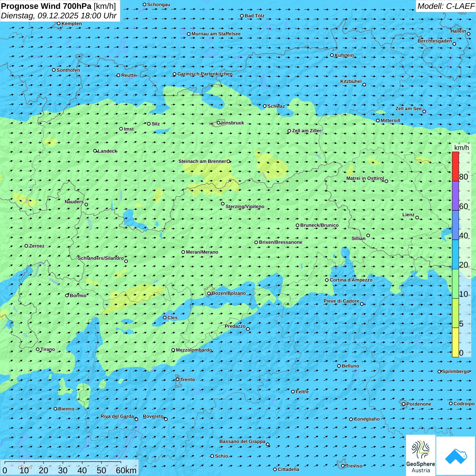Click the 'Prognose Wind 700hPa' title
Image resolution: width=476 pixels, height=476 pixels.
point(46,6)
